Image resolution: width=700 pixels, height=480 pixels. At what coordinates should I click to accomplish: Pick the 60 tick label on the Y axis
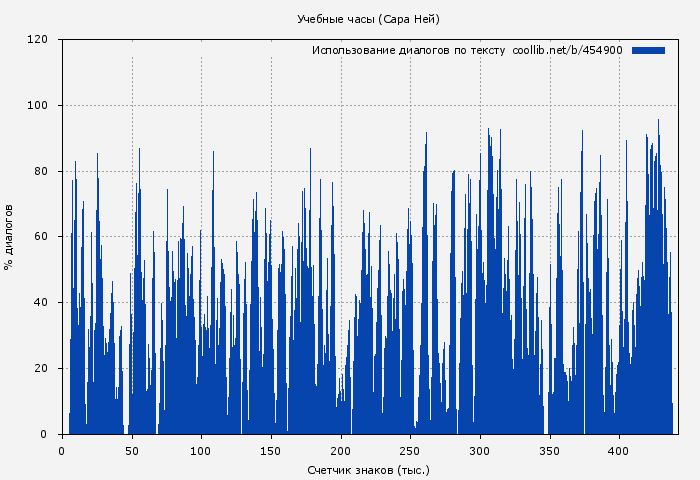[41, 237]
